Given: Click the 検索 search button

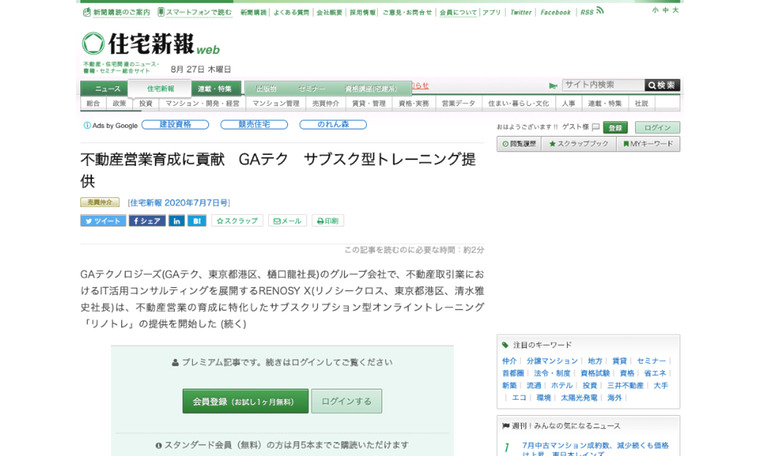Looking at the screenshot, I should pos(662,85).
